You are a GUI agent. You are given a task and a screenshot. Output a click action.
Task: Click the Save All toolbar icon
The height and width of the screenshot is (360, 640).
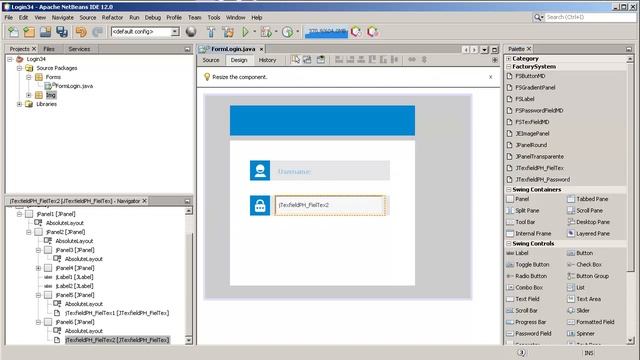62,32
